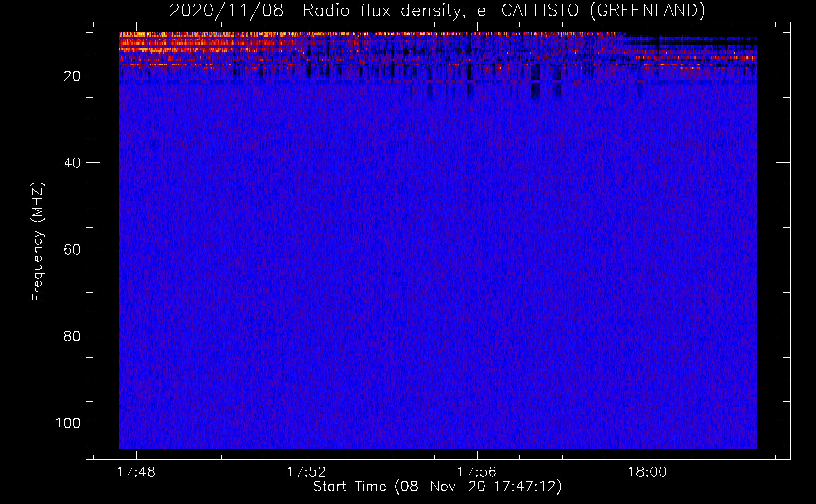Click the 60 MHz frequency tick label

pyautogui.click(x=72, y=249)
